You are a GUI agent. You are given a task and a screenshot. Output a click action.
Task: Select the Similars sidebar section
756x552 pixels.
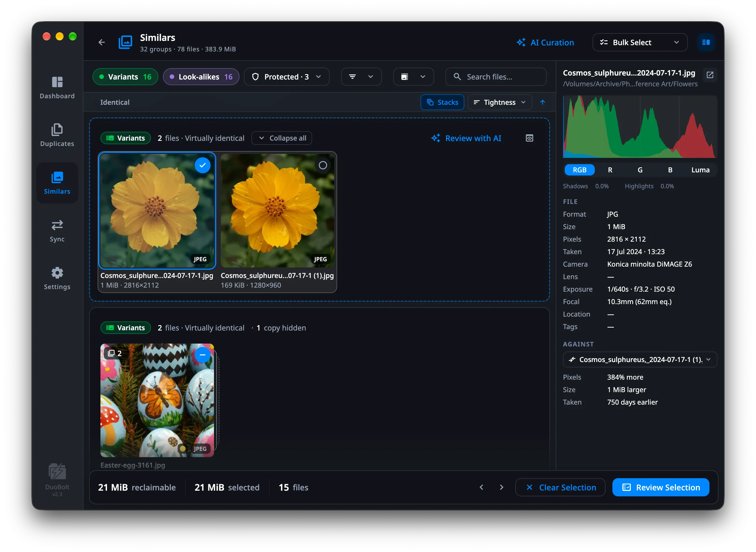[x=57, y=183]
